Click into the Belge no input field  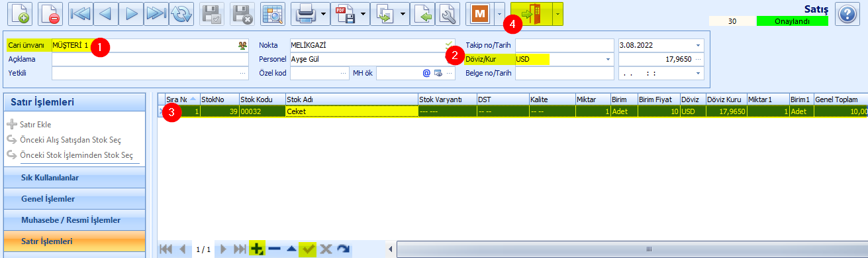565,73
